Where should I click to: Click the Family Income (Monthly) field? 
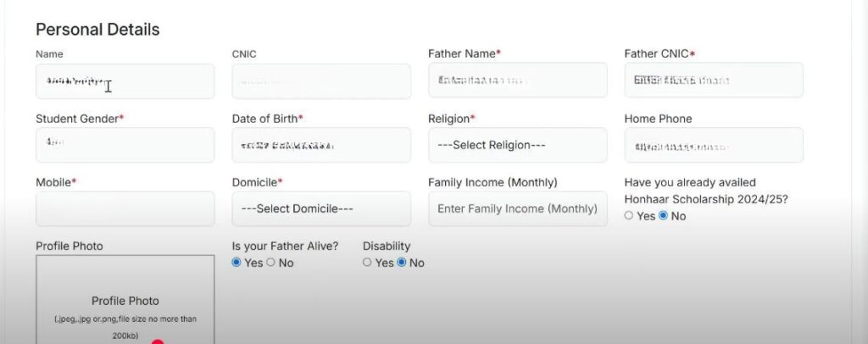coord(517,208)
